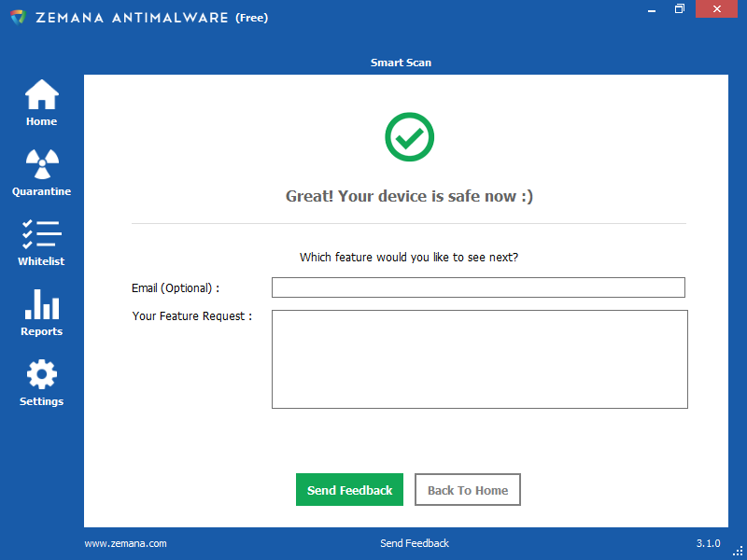Select the Settings label text in sidebar
Image resolution: width=747 pixels, height=560 pixels.
pyautogui.click(x=41, y=400)
